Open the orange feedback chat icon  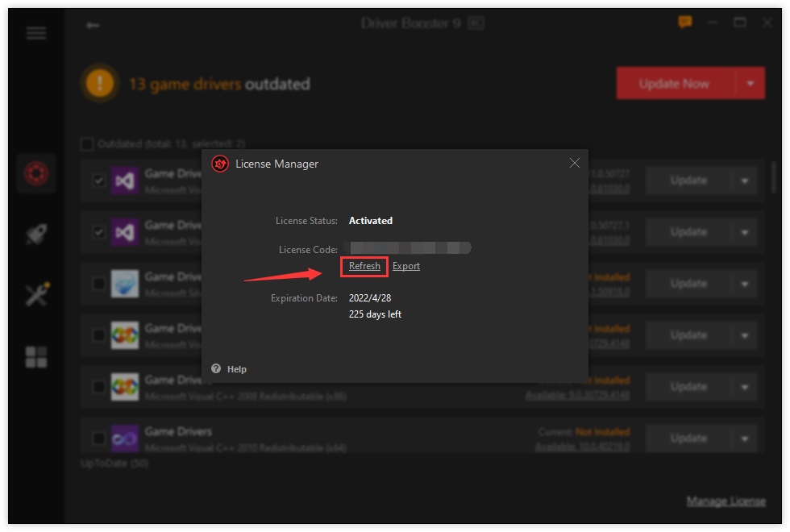[684, 23]
